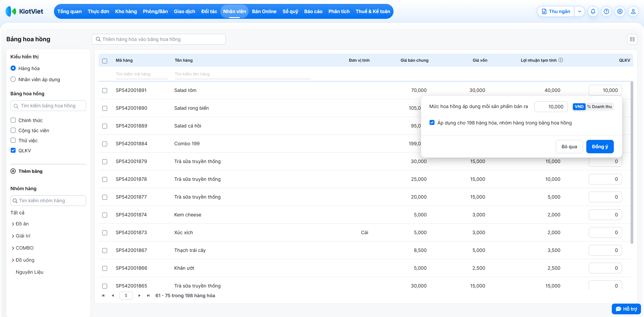Open the Kho hàng menu

[x=126, y=11]
